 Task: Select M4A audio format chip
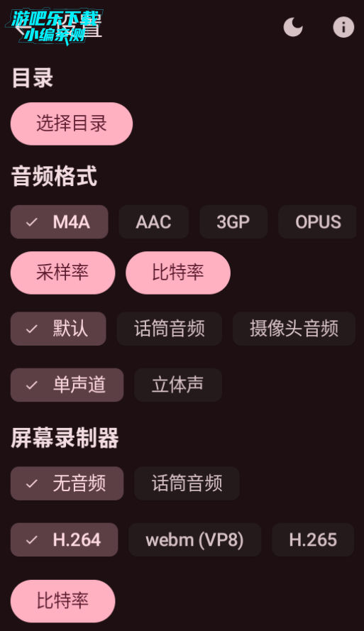click(60, 221)
